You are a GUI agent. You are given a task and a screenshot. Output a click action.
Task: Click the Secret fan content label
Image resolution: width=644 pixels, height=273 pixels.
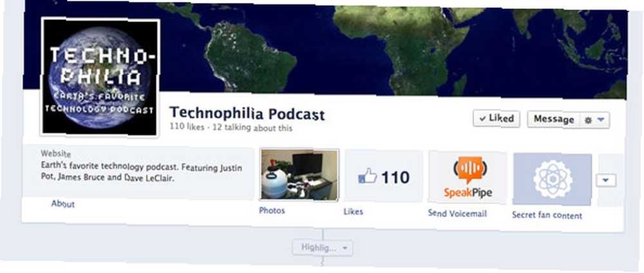[x=547, y=216]
